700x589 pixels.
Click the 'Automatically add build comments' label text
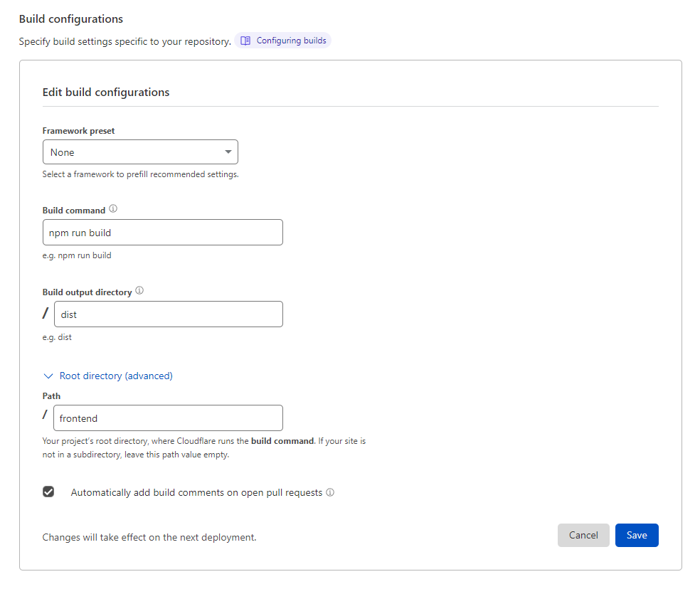(196, 492)
